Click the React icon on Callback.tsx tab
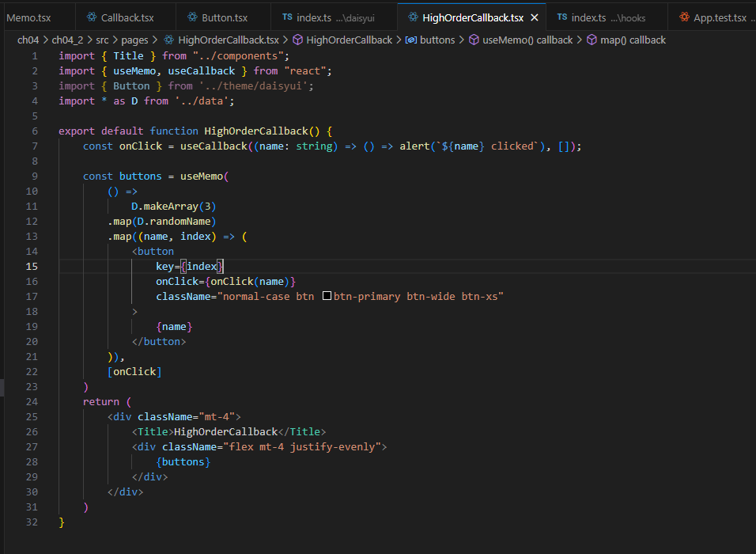The image size is (756, 554). [x=92, y=17]
